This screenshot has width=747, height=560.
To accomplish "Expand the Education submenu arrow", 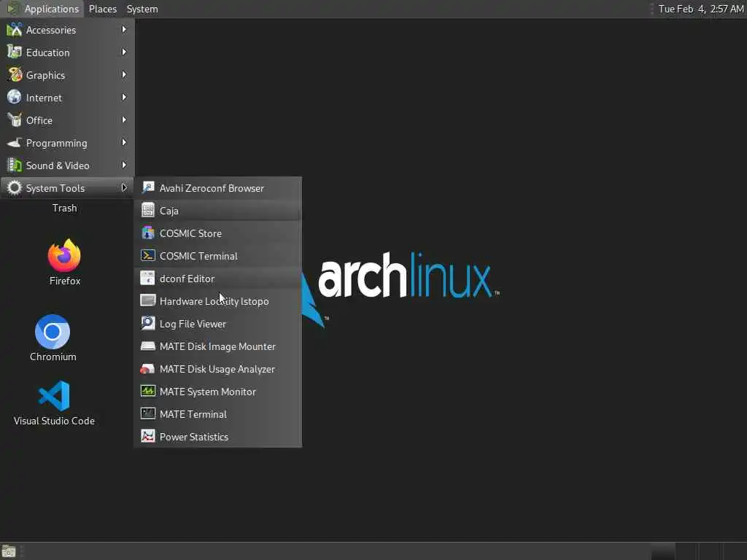I will point(124,52).
